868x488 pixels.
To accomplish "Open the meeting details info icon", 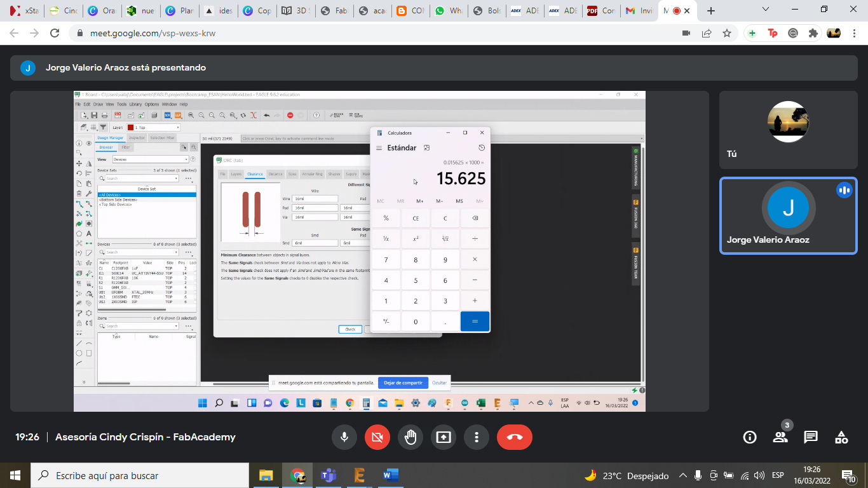I will 750,437.
